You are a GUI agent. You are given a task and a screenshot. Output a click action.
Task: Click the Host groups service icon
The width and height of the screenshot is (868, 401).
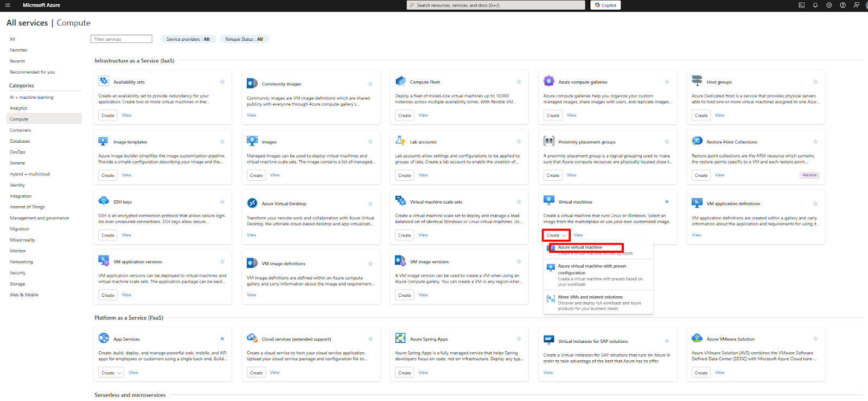697,81
